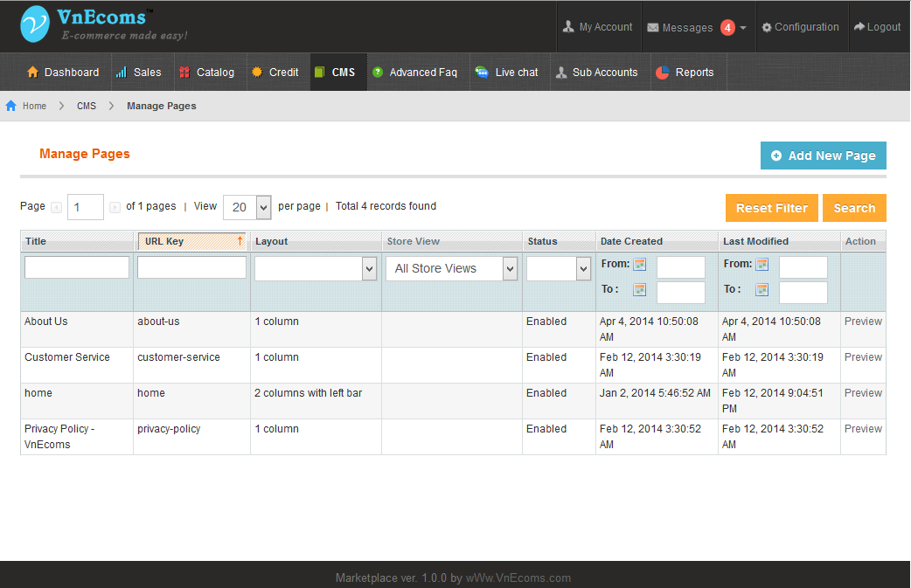
Task: Click the Dashboard house icon
Action: click(32, 72)
